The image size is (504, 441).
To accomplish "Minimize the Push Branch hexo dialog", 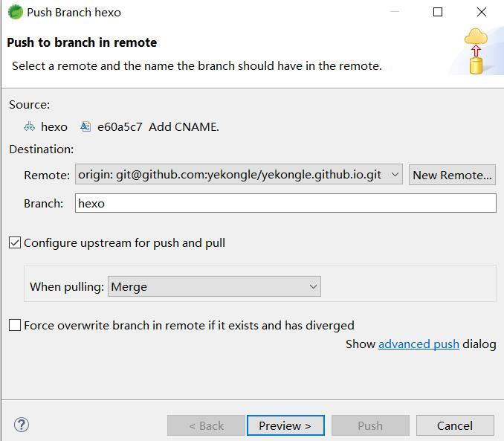I will 395,12.
